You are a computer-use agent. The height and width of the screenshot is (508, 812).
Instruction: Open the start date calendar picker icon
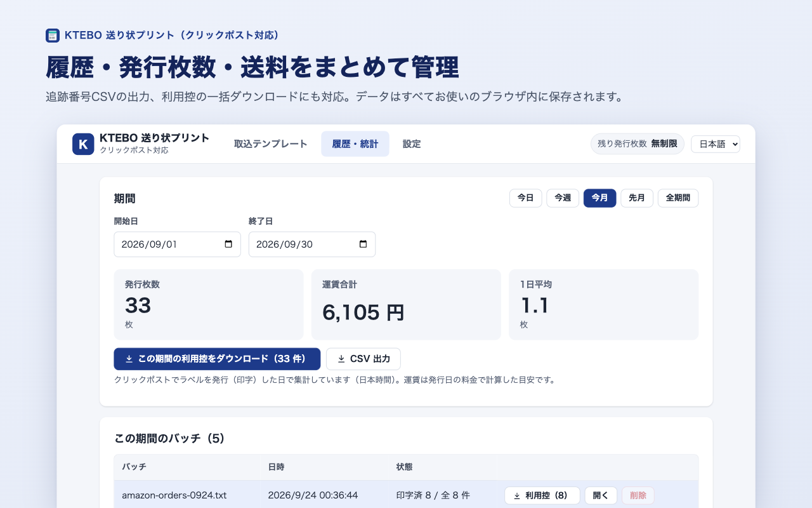tap(228, 244)
